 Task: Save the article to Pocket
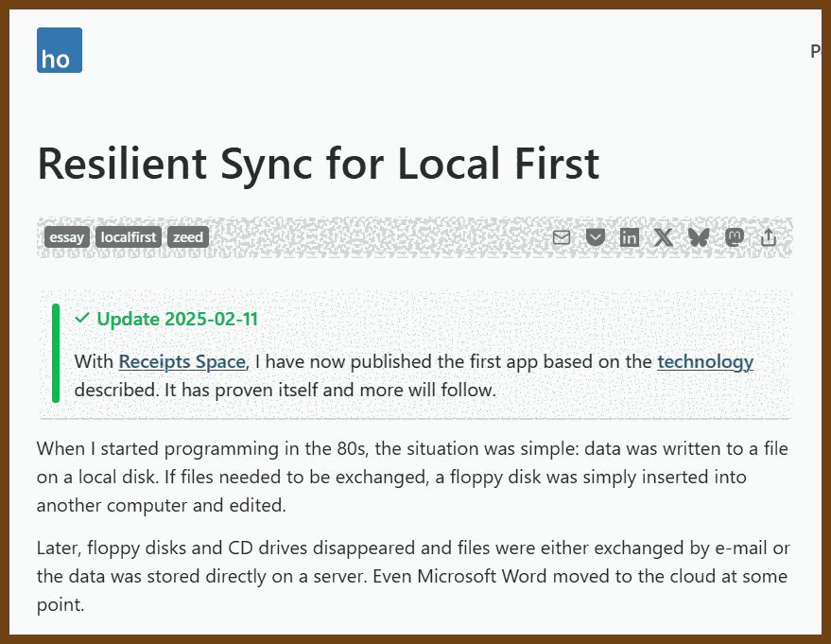click(x=596, y=237)
